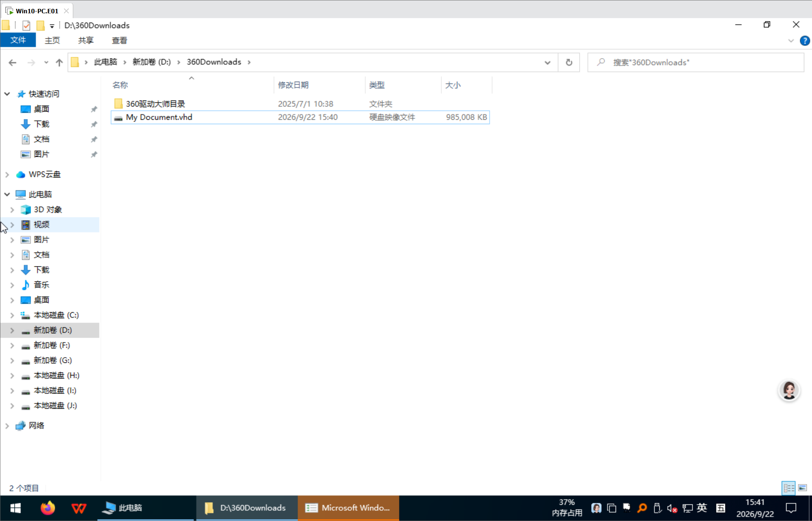Click the New Folder quick access icon
Viewport: 812px width, 521px height.
pyautogui.click(x=41, y=25)
